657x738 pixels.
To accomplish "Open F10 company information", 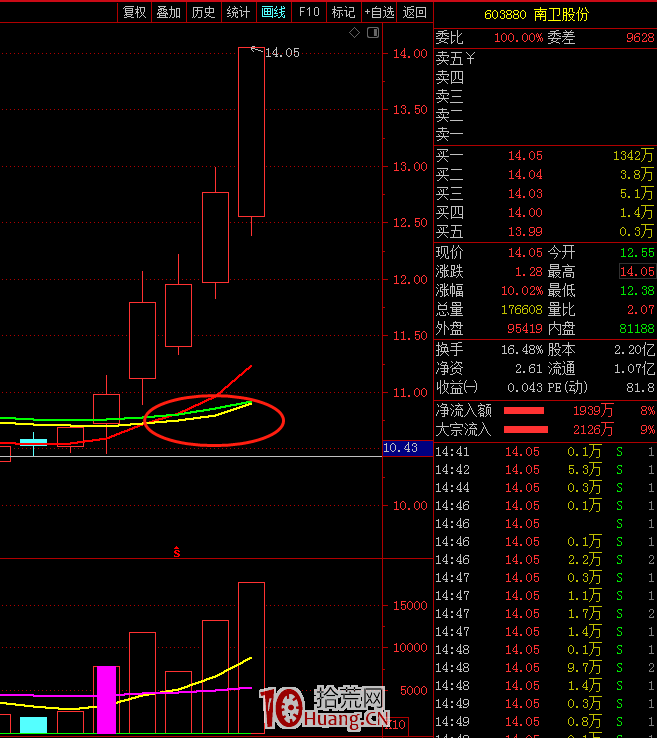I will tap(309, 12).
